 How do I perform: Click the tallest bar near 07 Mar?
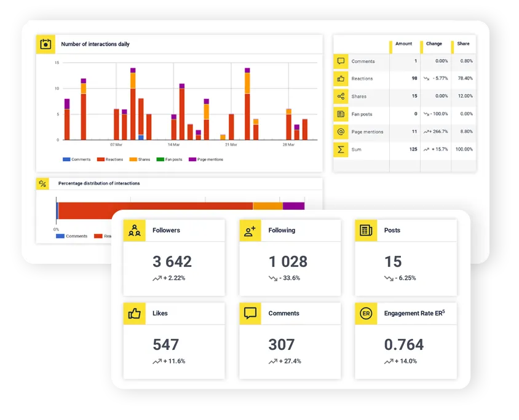pos(133,105)
